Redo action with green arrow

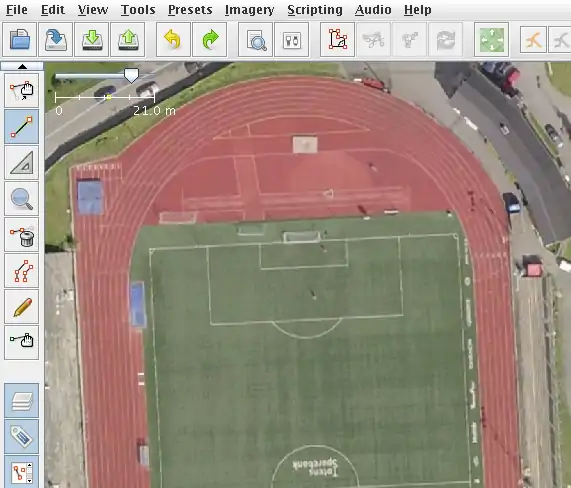point(209,39)
